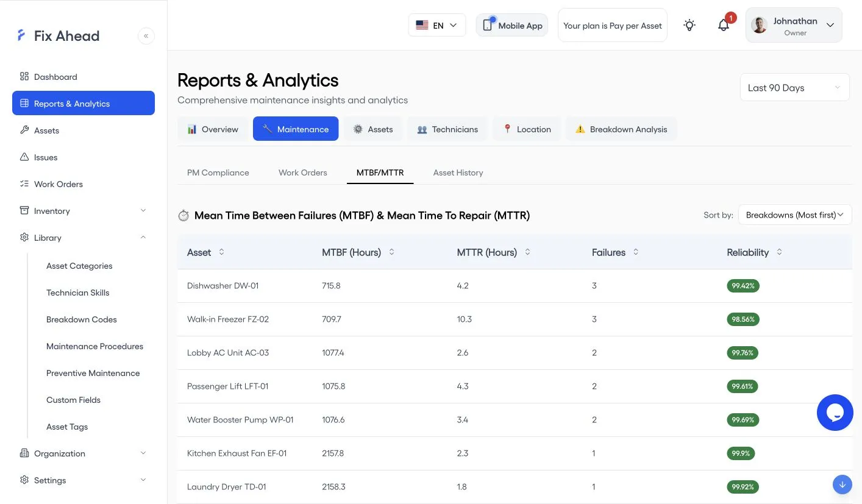
Task: Sort table by Failures column arrows
Action: point(636,252)
